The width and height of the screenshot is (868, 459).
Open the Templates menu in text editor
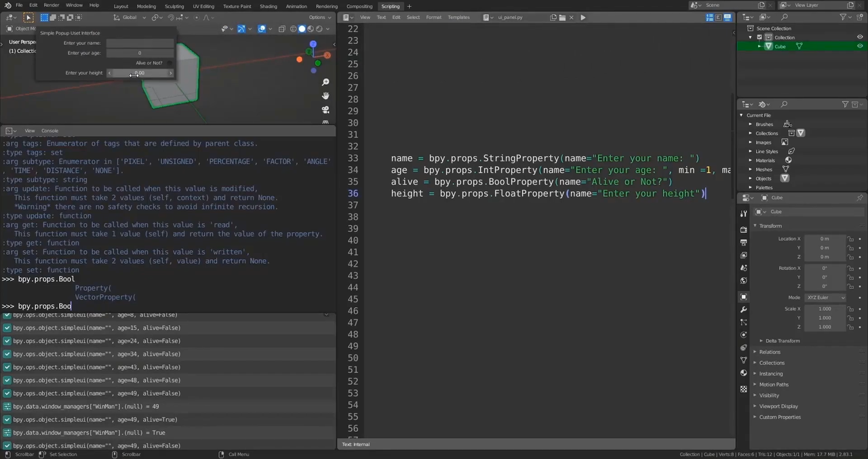[x=458, y=17]
